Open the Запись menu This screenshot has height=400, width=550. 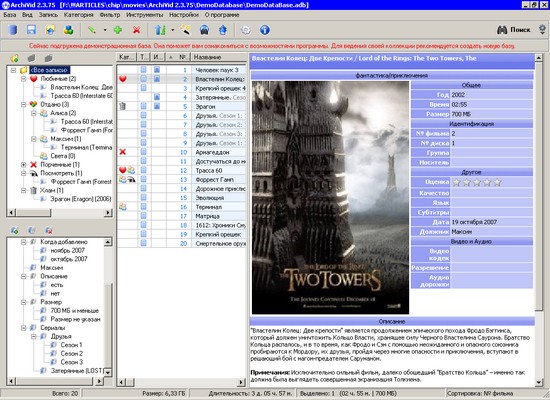(48, 15)
